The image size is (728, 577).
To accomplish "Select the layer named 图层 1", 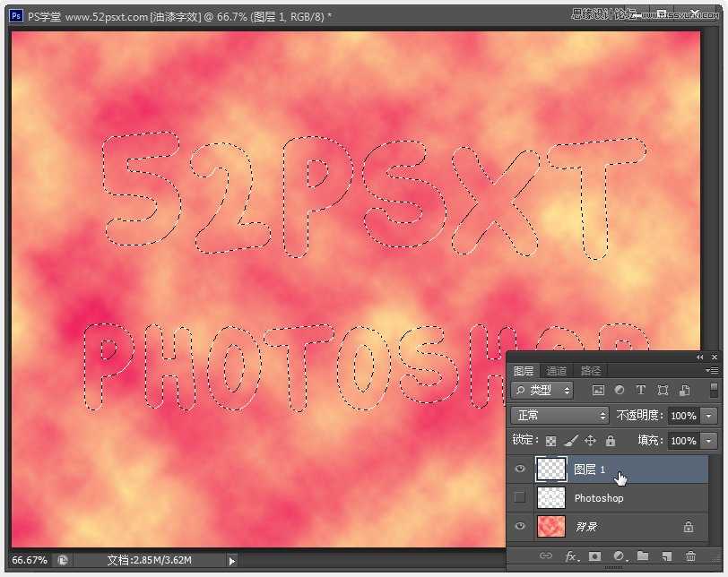I will coord(589,469).
